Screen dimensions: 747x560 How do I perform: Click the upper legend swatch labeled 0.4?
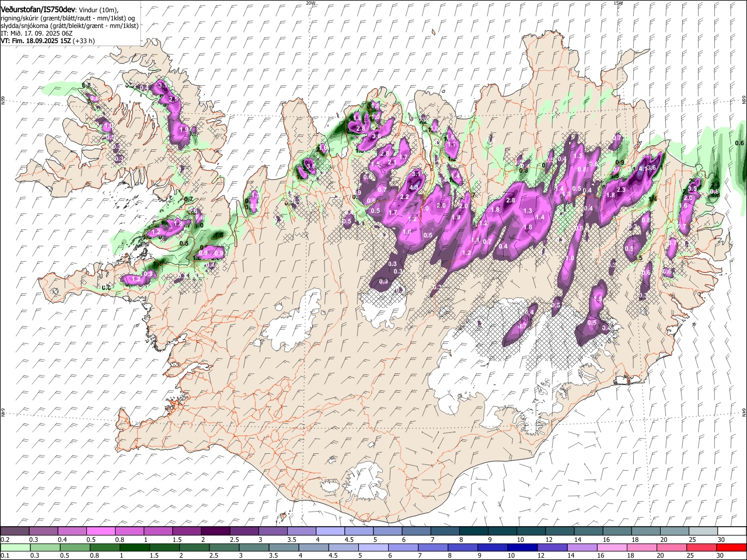click(x=72, y=531)
